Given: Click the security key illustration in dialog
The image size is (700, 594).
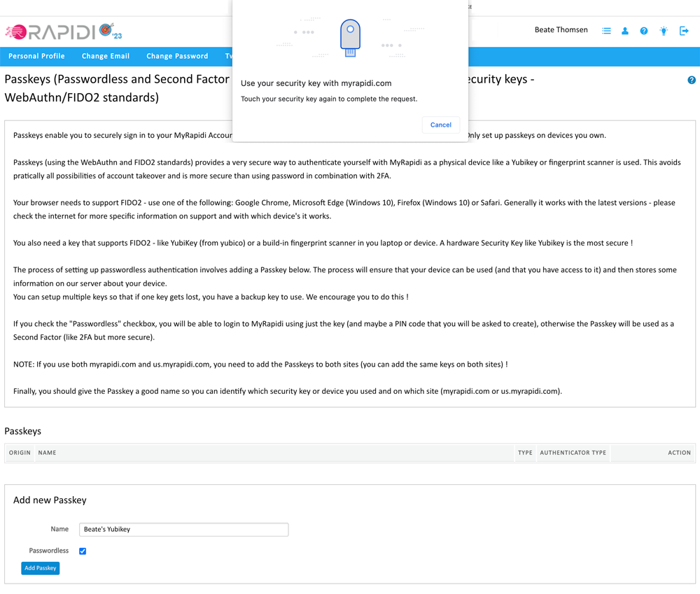Looking at the screenshot, I should [x=351, y=38].
